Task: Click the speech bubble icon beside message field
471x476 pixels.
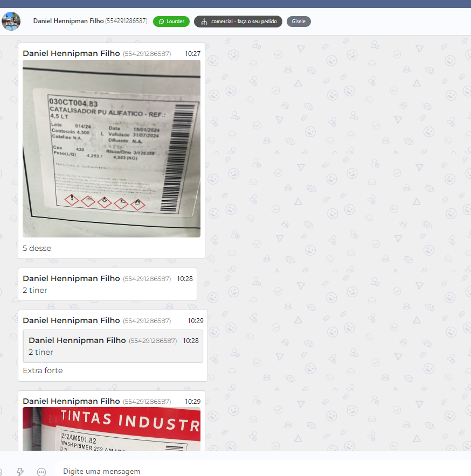Action: tap(41, 471)
